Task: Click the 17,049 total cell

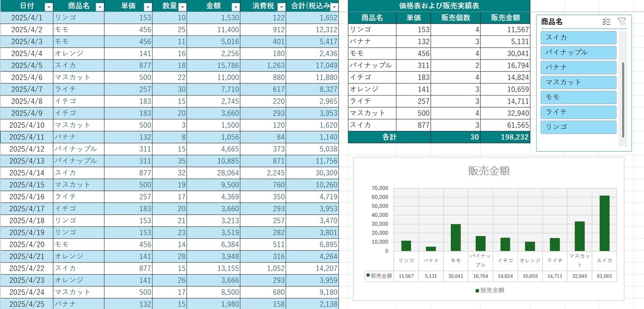Action: pyautogui.click(x=312, y=65)
